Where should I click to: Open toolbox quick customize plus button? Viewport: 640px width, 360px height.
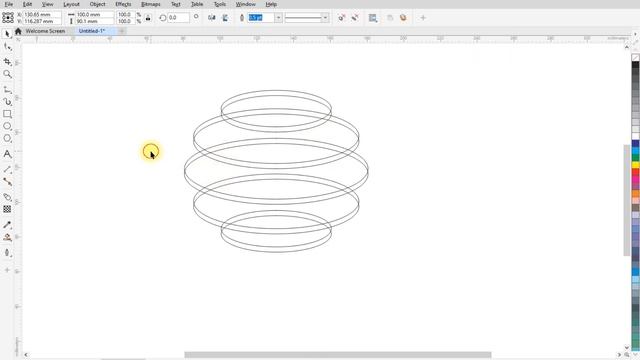point(7,270)
